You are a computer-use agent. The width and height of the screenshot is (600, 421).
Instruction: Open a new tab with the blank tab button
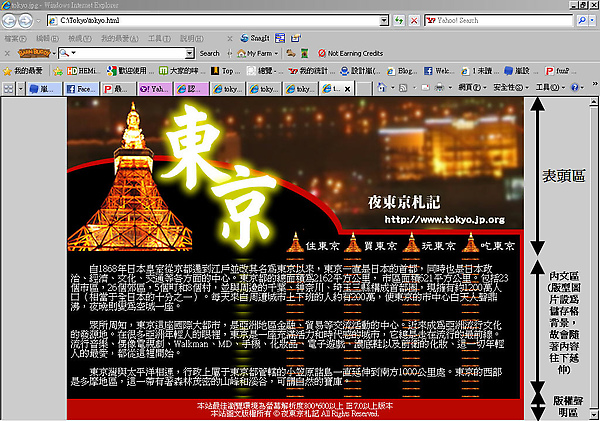[364, 89]
